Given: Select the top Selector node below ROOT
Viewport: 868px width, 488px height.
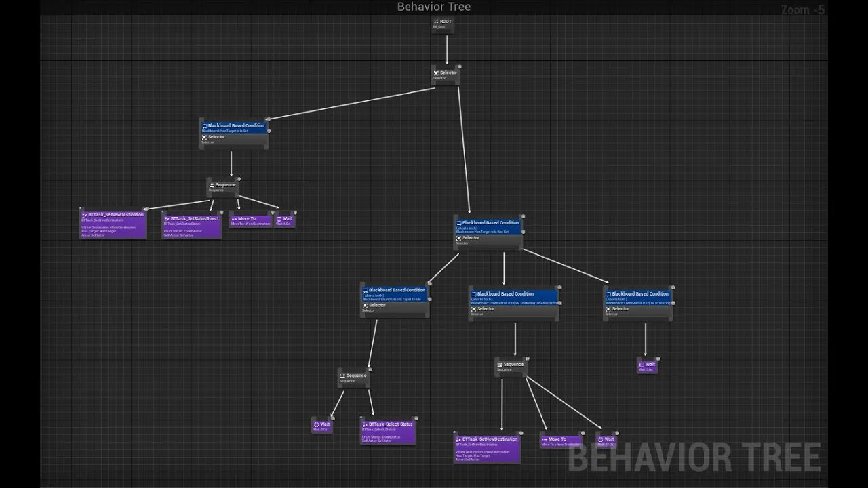Looking at the screenshot, I should 446,75.
